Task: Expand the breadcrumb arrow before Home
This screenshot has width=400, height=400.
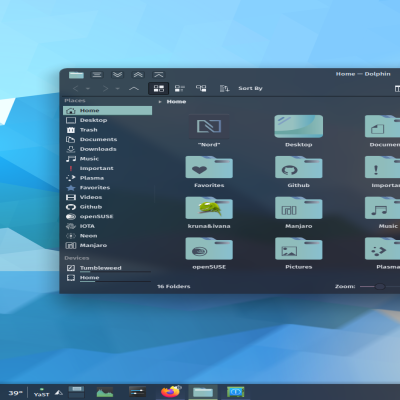Action: tap(160, 102)
